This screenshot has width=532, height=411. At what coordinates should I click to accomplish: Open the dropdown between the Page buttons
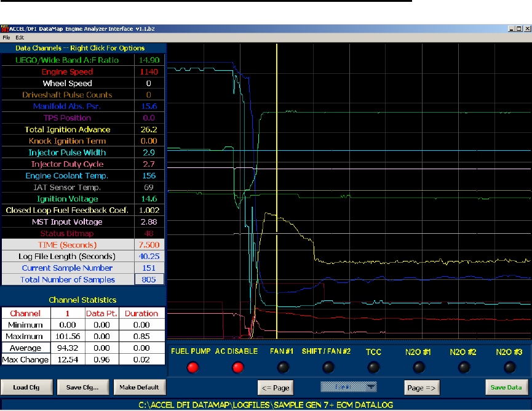[x=349, y=386]
